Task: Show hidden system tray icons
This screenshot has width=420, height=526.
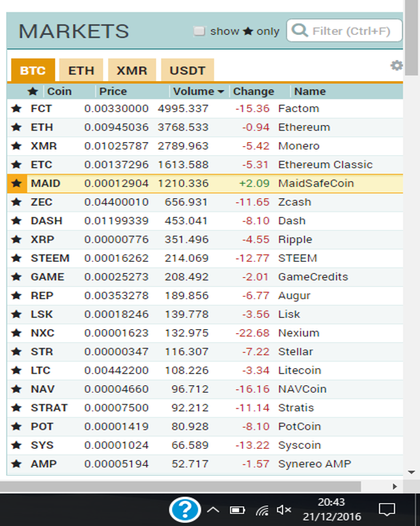Action: 213,510
